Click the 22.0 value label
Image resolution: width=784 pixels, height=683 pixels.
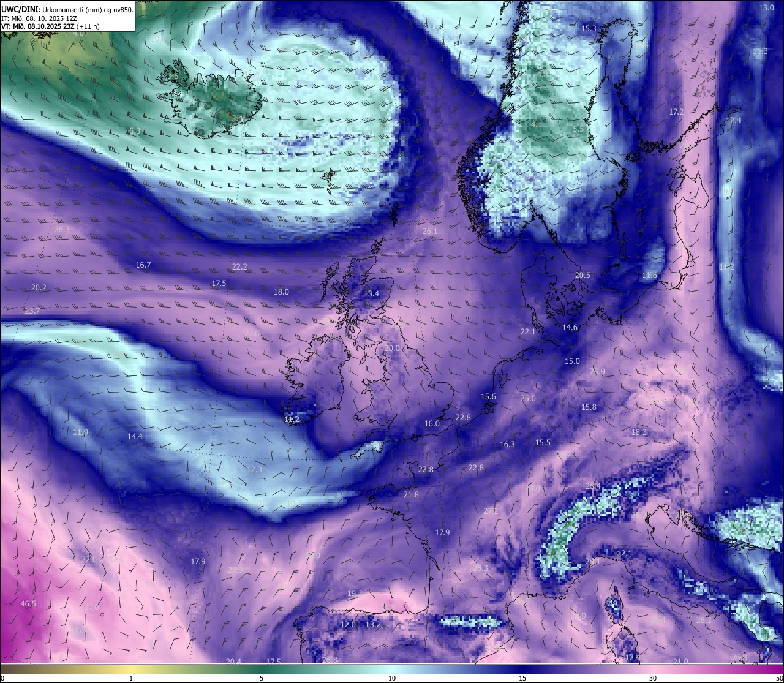tap(89, 560)
